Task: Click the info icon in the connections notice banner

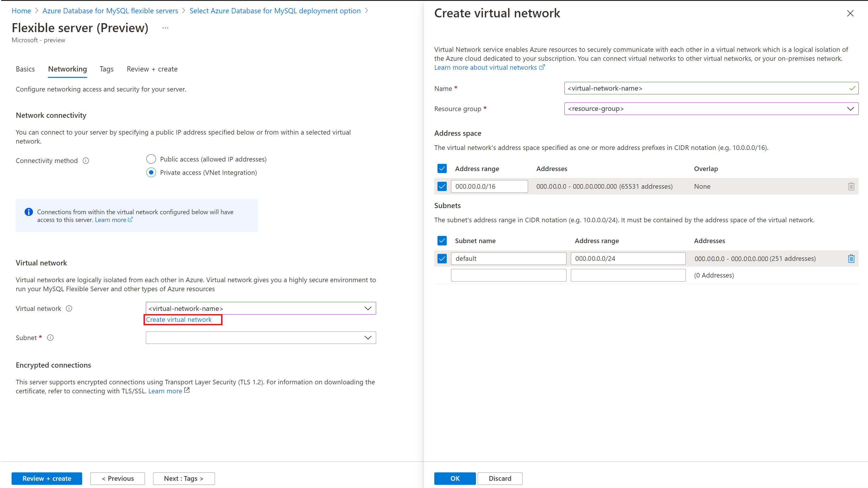Action: [x=29, y=212]
